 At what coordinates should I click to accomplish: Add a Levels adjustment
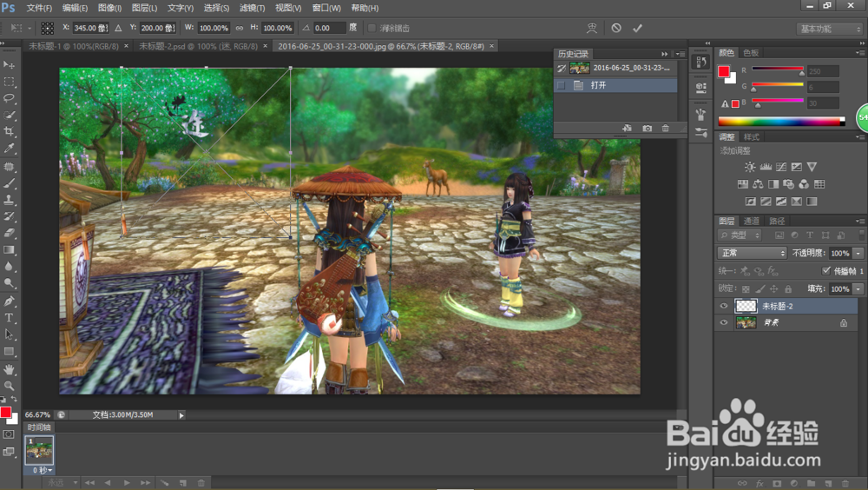click(x=766, y=167)
